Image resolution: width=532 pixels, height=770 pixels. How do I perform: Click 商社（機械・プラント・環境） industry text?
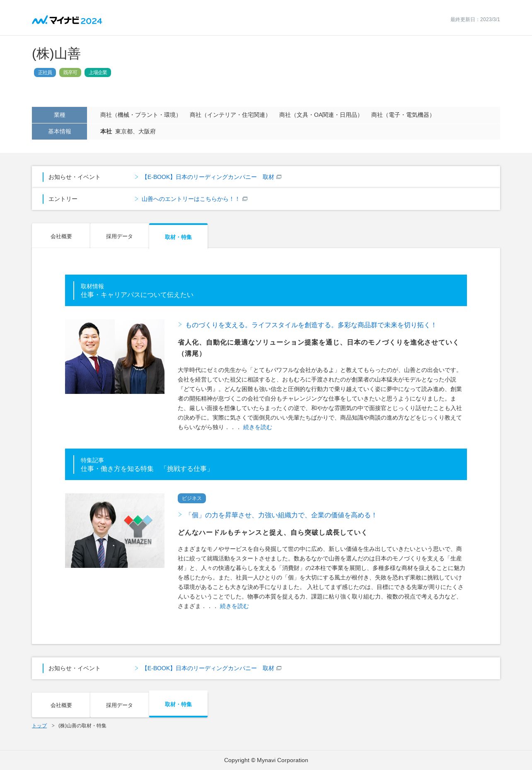[x=140, y=115]
